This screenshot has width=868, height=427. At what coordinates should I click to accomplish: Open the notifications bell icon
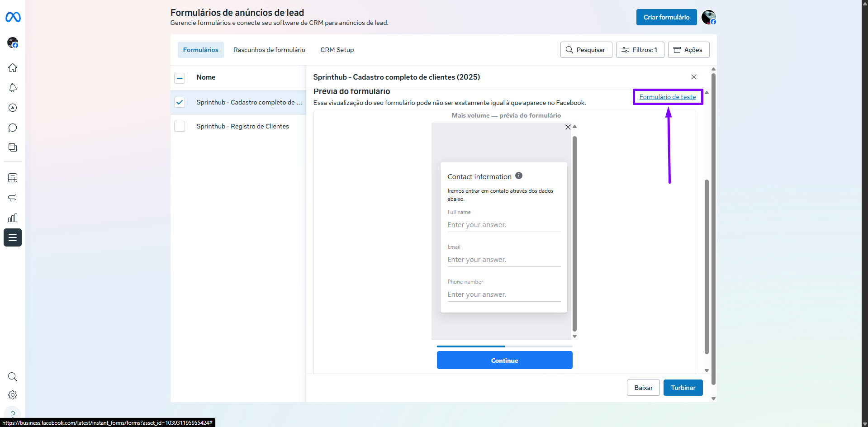13,88
